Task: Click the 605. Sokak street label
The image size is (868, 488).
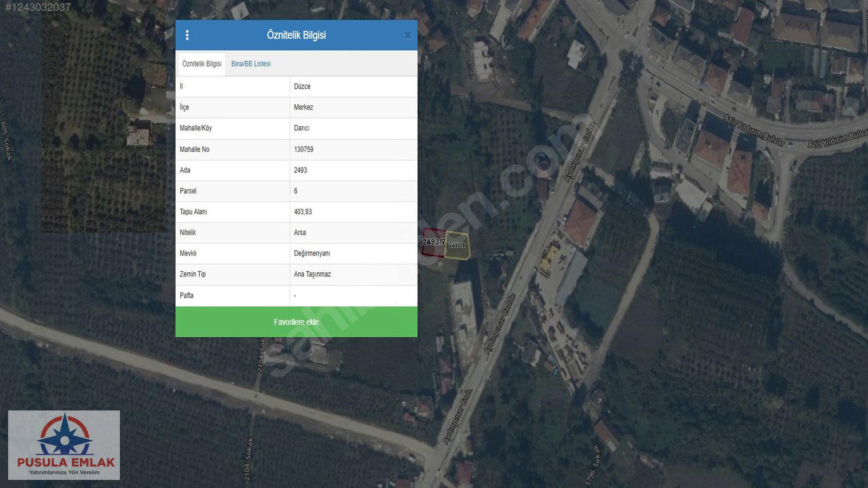Action: (7, 141)
